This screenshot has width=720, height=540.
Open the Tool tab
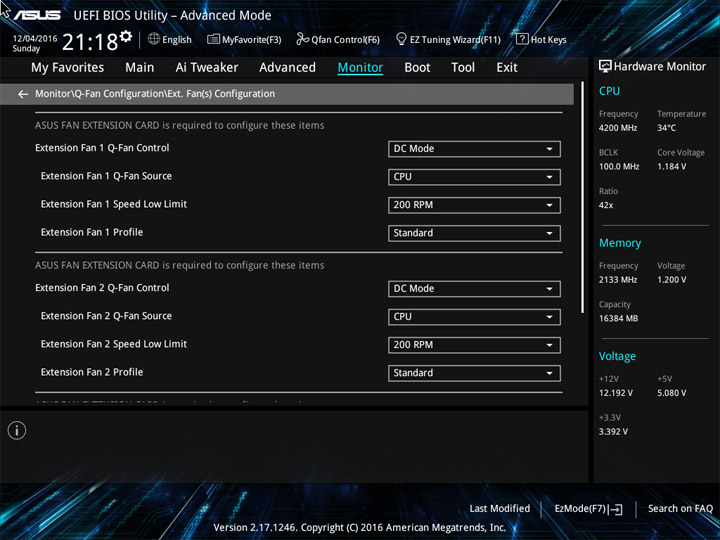coord(463,68)
